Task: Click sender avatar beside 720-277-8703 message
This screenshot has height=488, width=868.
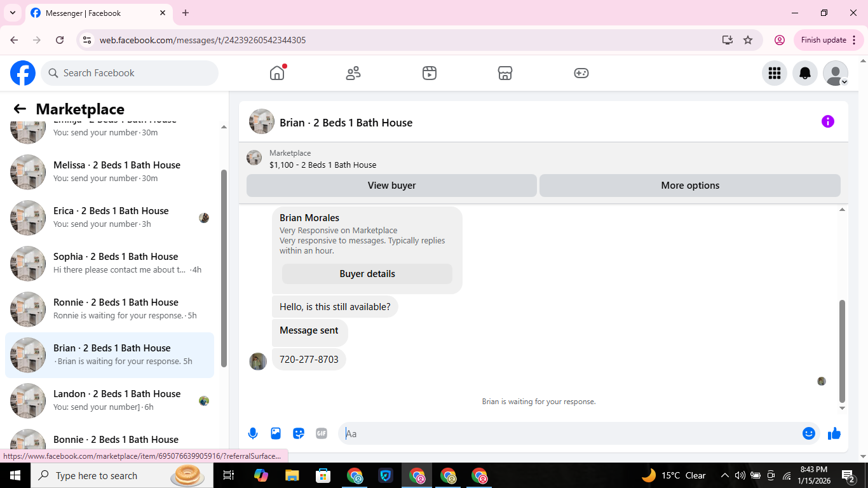Action: 258,362
